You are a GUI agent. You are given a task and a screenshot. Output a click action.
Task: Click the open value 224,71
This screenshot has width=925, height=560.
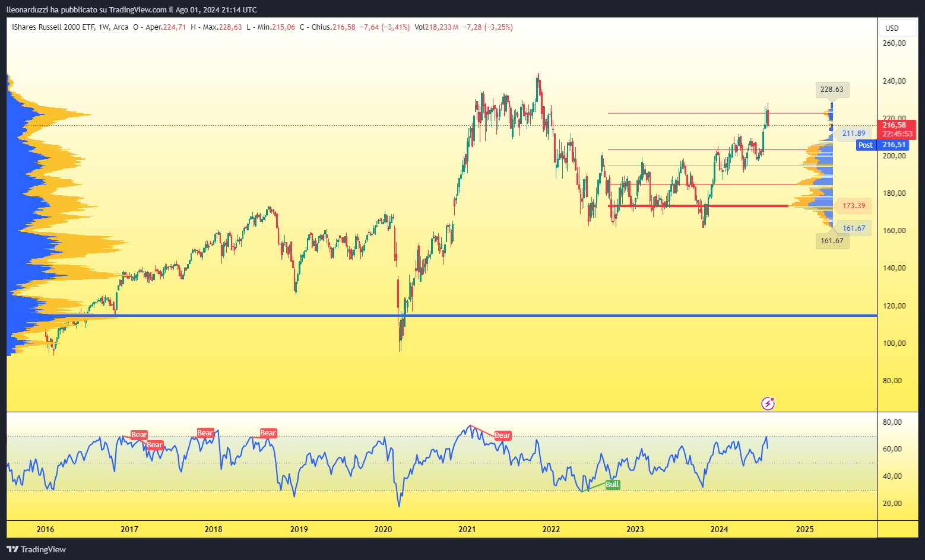[x=175, y=27]
